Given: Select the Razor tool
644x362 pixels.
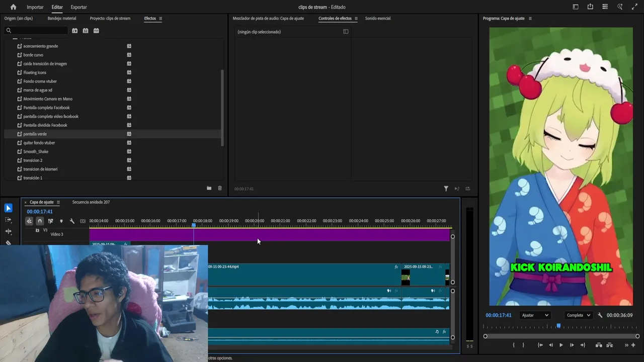Looking at the screenshot, I should click(8, 242).
